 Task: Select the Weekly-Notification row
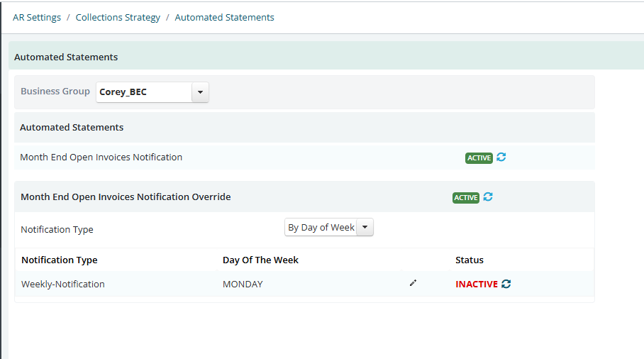click(x=305, y=284)
